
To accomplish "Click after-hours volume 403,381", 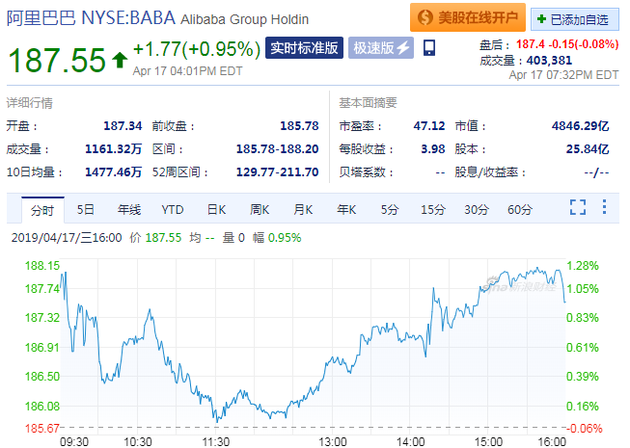I will 549,60.
